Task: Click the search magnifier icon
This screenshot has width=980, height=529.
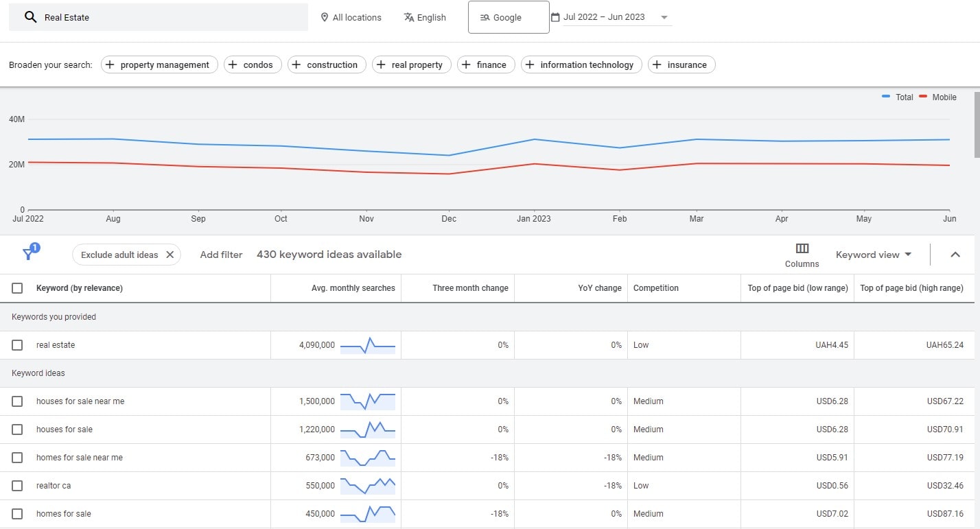Action: [x=30, y=17]
